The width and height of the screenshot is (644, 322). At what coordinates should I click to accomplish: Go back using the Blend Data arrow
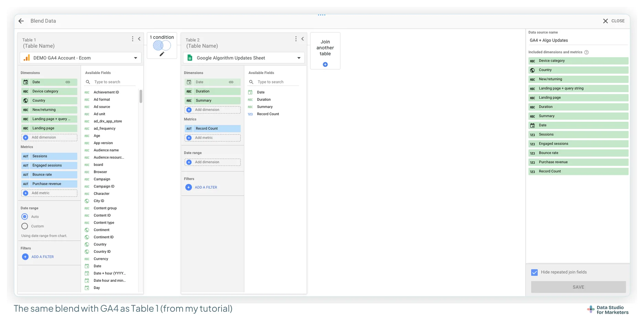tap(21, 21)
